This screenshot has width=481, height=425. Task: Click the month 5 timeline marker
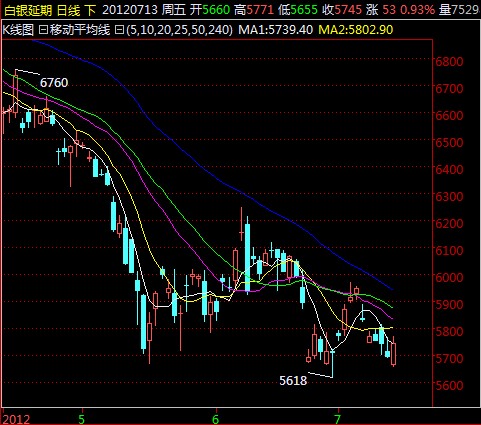click(x=81, y=419)
